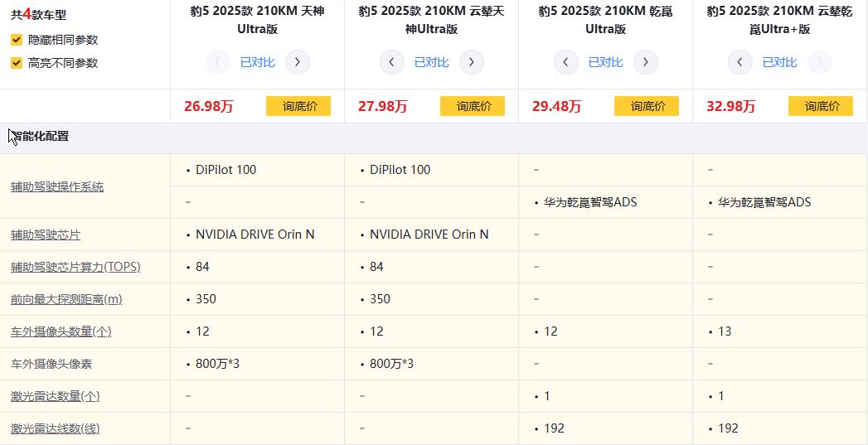Screen dimensions: 868x445
Task: Click 350 value in 云辇天神Ultra版 column
Action: 380,299
